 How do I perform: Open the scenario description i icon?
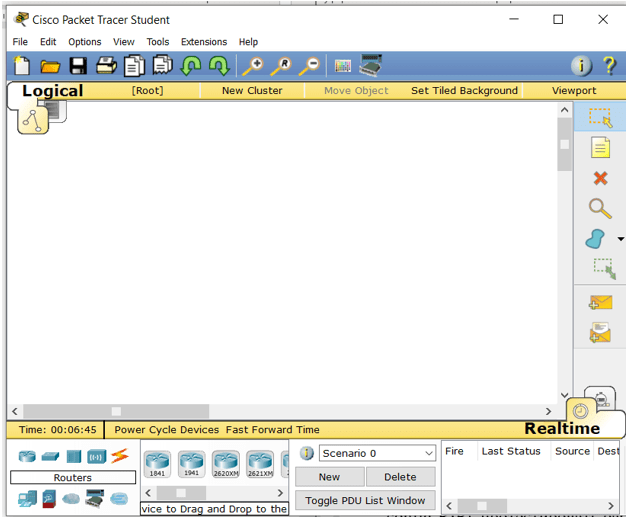point(307,453)
